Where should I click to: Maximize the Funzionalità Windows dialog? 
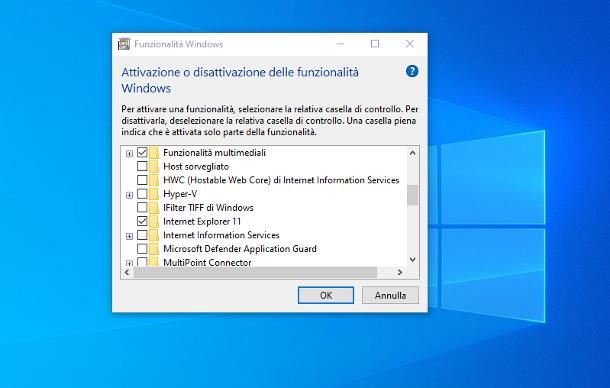coord(375,44)
